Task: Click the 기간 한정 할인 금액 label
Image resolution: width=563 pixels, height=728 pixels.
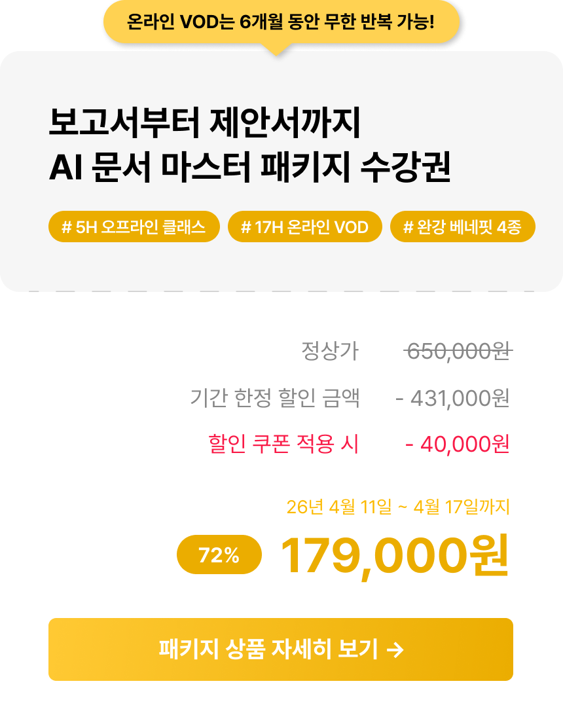Action: tap(274, 397)
